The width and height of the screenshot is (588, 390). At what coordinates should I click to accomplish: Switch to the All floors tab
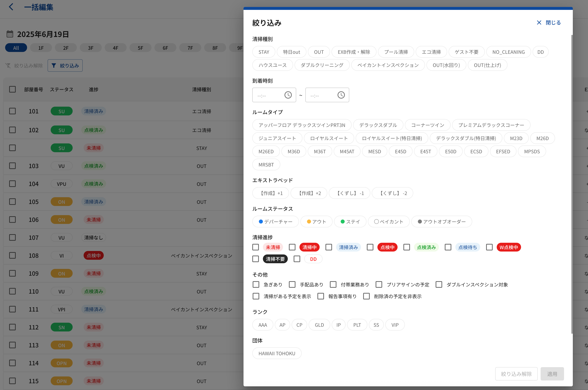tap(16, 48)
